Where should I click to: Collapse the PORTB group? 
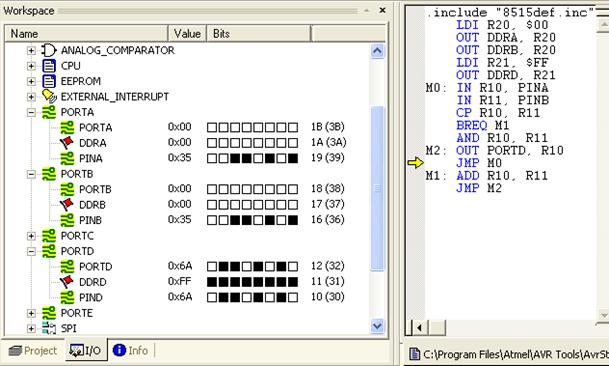(x=31, y=174)
